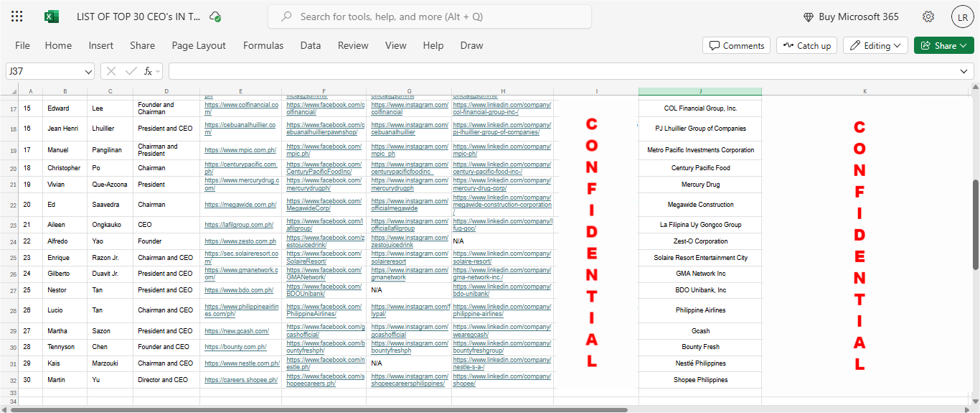Click the Excel app logo icon

51,17
